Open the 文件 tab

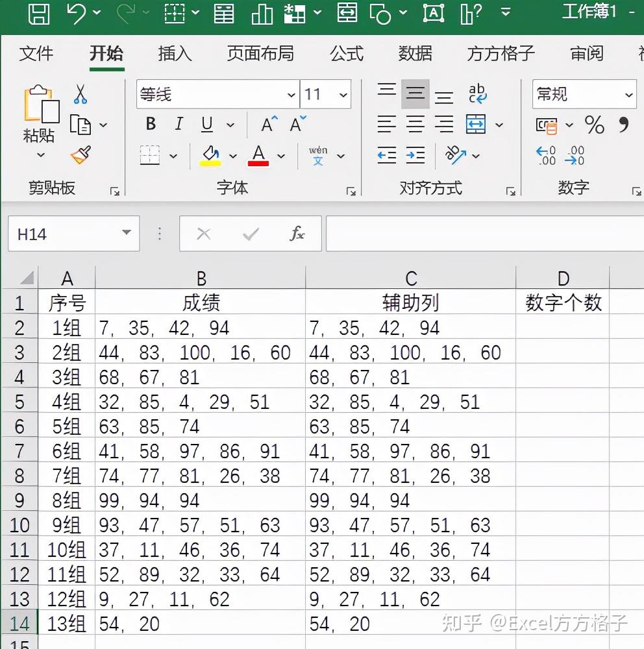click(x=36, y=54)
